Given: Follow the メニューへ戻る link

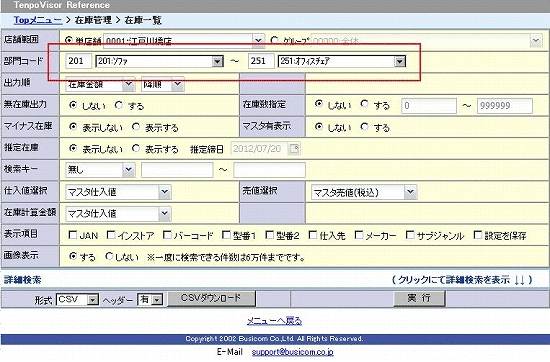Looking at the screenshot, I should point(274,321).
